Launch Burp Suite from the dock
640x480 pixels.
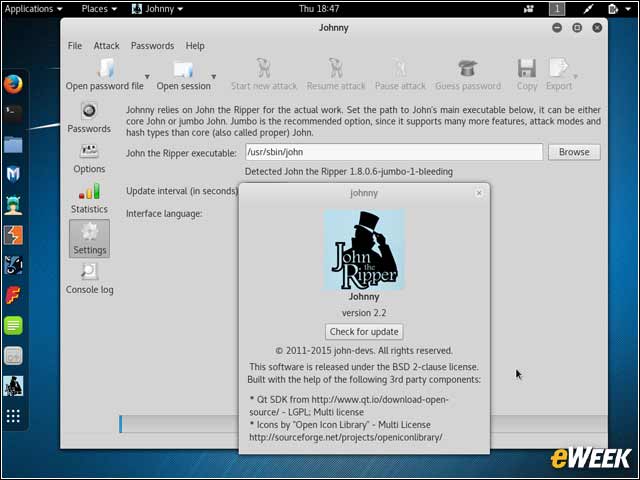click(13, 235)
